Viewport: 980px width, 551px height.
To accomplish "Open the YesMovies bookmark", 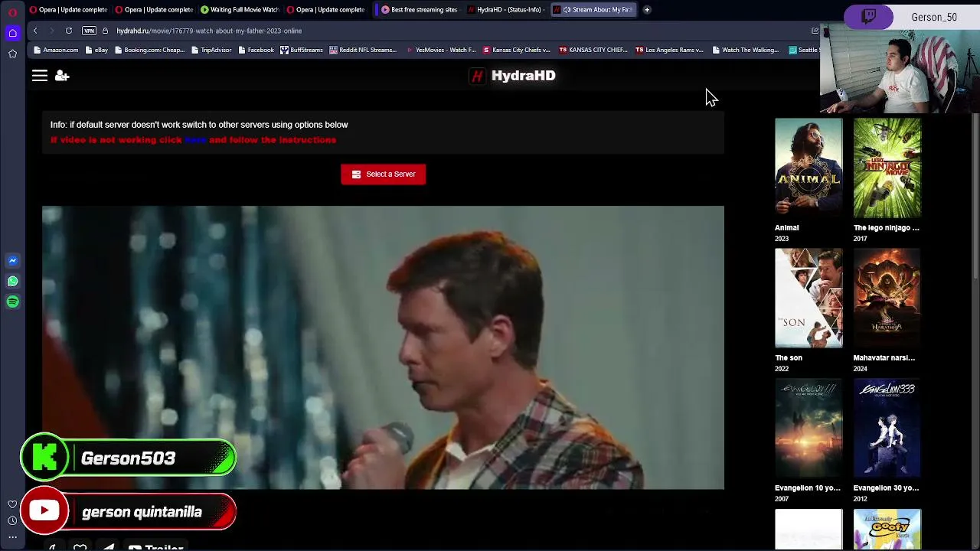I will (441, 50).
